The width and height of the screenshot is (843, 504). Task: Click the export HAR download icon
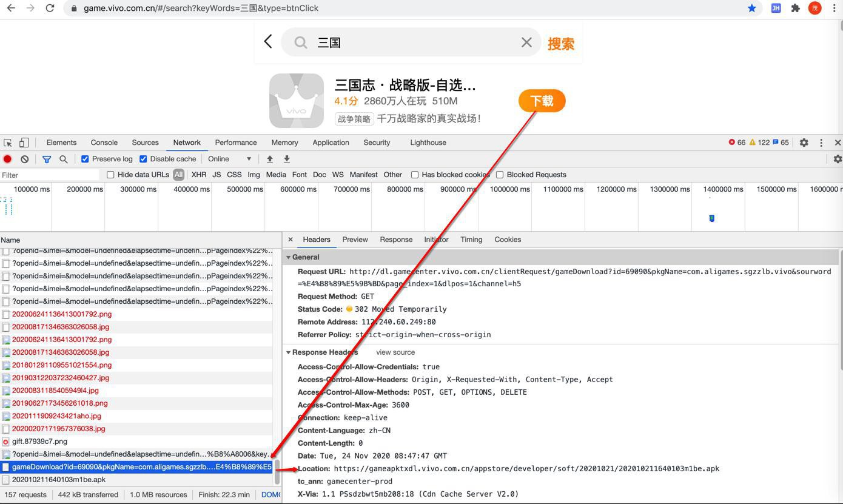point(287,159)
